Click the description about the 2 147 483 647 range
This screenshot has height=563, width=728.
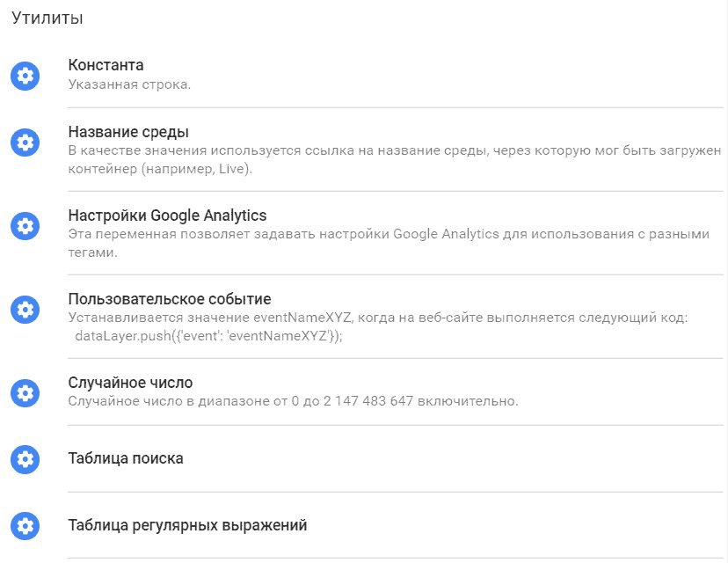pos(293,401)
